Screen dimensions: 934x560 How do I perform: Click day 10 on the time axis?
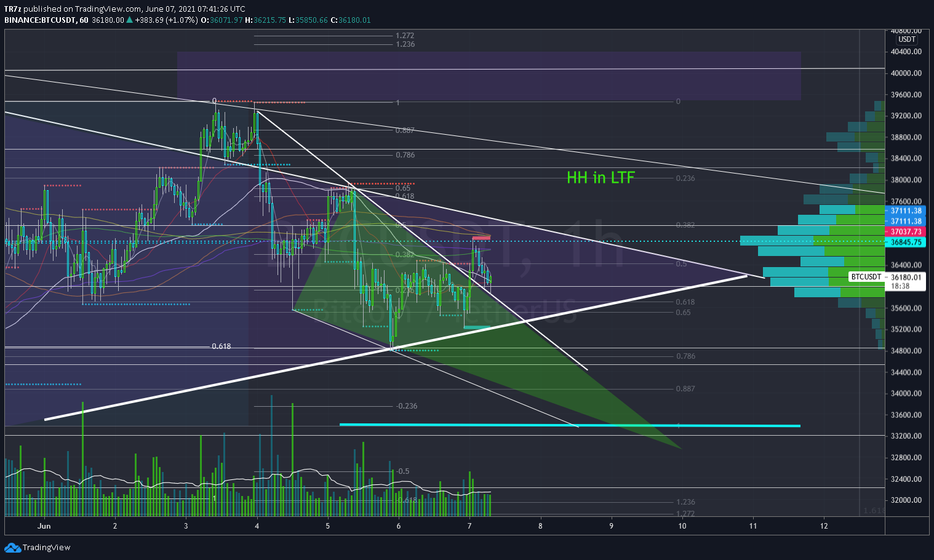pyautogui.click(x=682, y=526)
